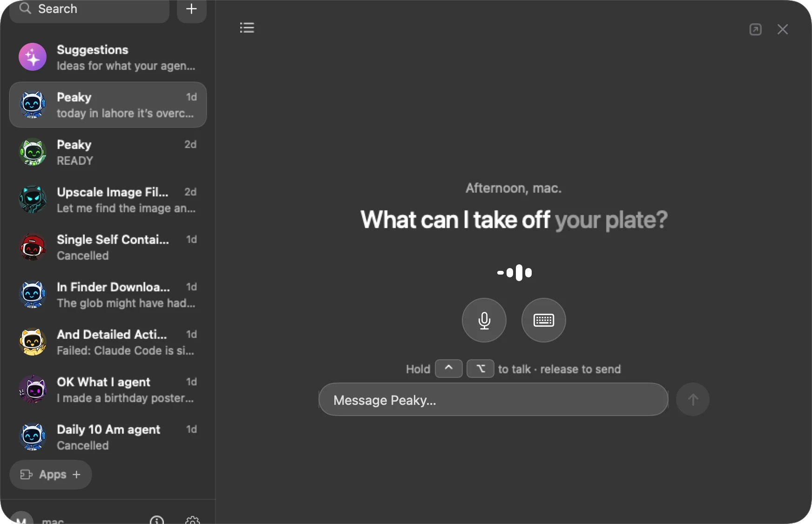This screenshot has width=812, height=524.
Task: Click the yellow avatar for And Detailed Acti...
Action: [x=33, y=342]
